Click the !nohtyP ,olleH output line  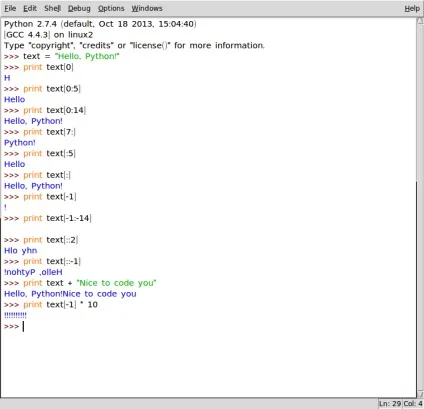[33, 272]
